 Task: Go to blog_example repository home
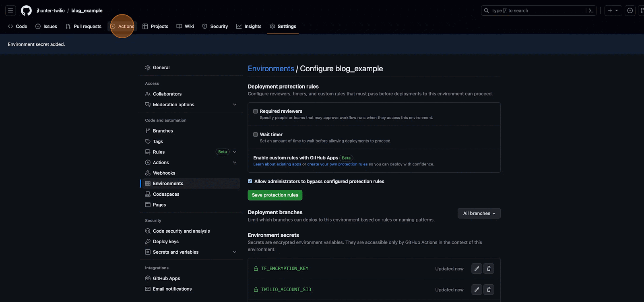tap(87, 10)
